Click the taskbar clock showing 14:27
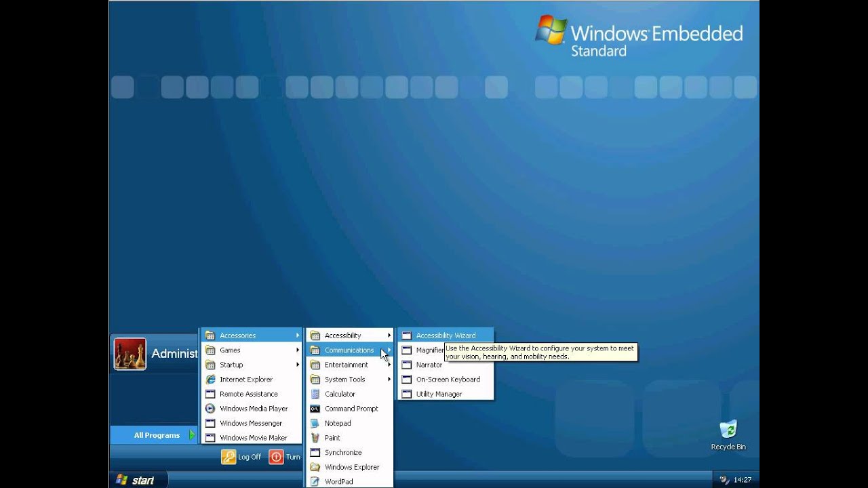Viewport: 868px width, 488px height. coord(743,480)
